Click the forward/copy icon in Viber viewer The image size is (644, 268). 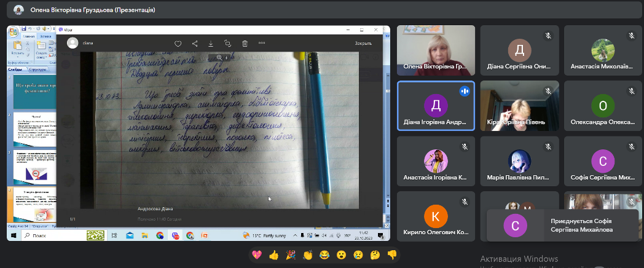(227, 44)
